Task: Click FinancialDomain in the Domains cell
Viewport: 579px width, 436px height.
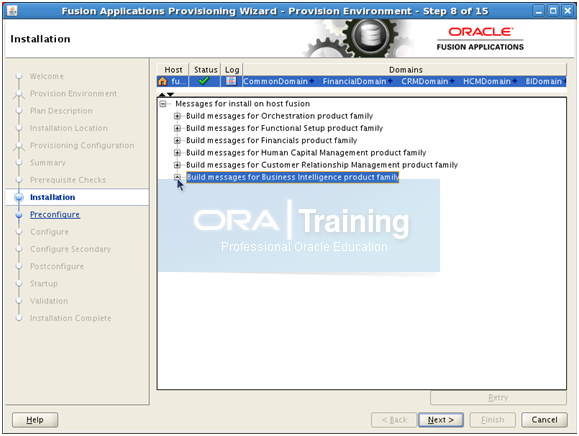Action: [354, 81]
